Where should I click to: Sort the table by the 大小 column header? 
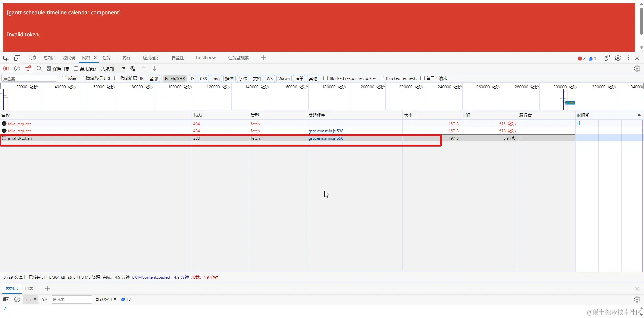[431, 115]
